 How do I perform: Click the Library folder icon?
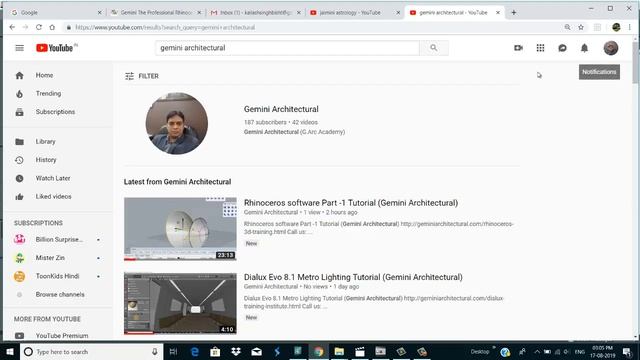point(19,142)
